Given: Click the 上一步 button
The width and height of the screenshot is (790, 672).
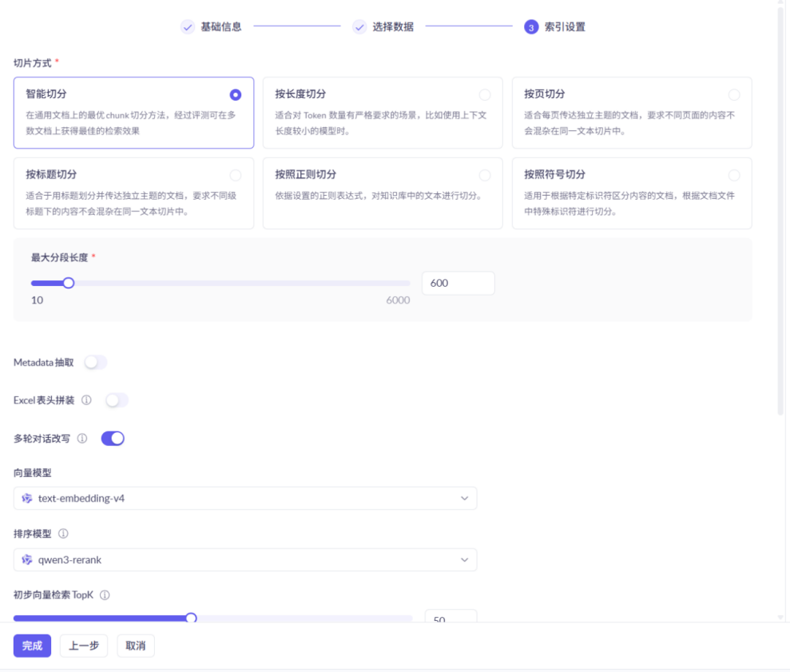Looking at the screenshot, I should click(84, 646).
